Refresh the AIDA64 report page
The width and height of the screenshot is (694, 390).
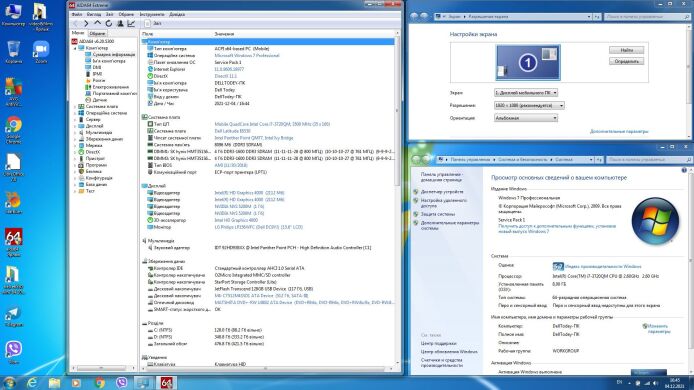click(108, 23)
